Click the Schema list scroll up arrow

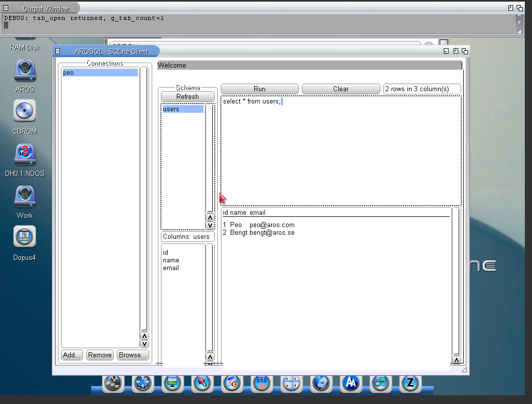(210, 217)
